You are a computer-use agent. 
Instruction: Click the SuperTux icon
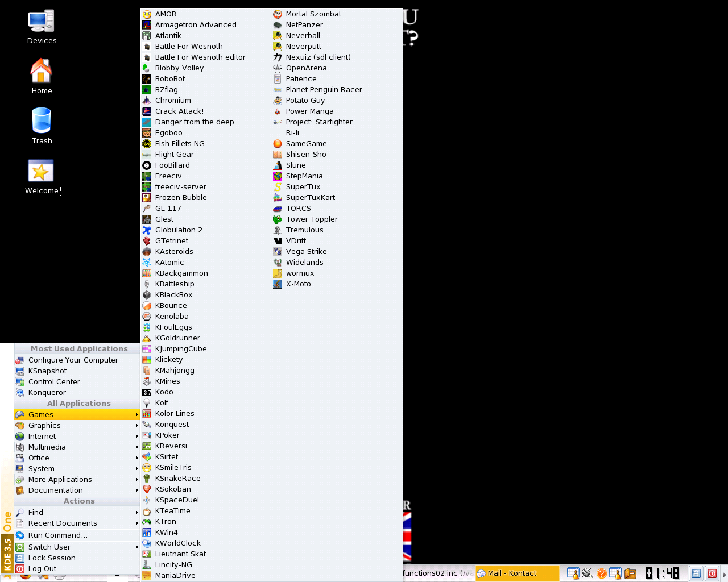(278, 187)
